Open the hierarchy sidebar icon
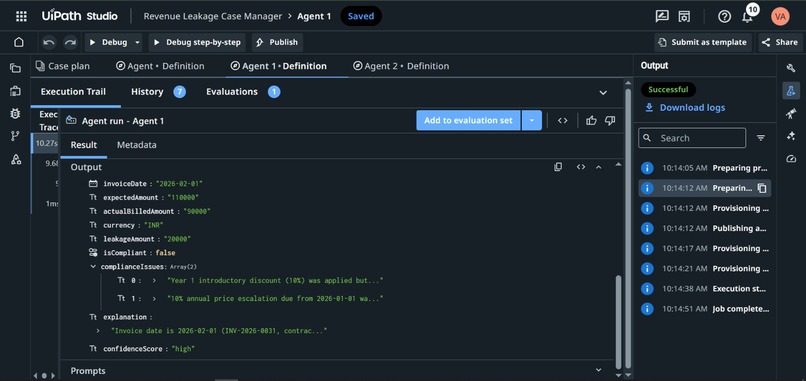This screenshot has width=806, height=381. pos(15,159)
